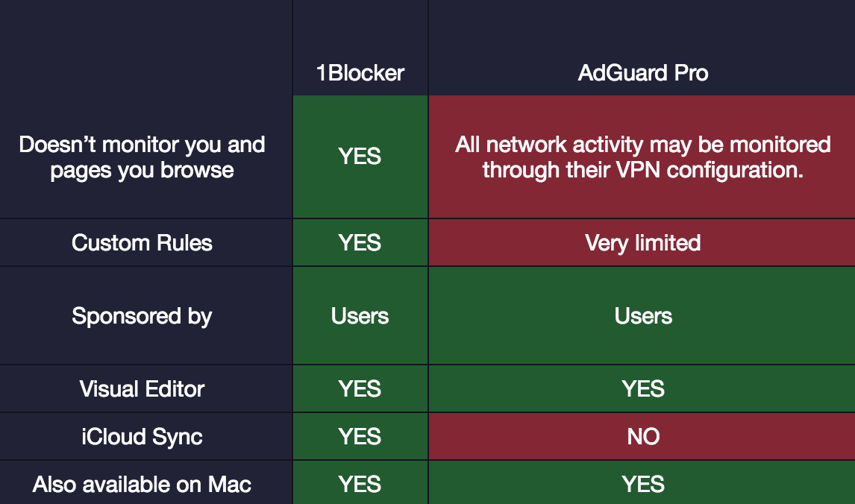
Task: Click Users under the 1Blocker column
Action: tap(360, 316)
